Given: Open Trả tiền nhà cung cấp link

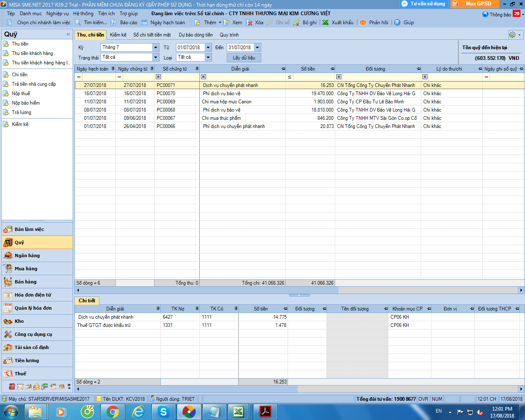Looking at the screenshot, I should tap(34, 84).
